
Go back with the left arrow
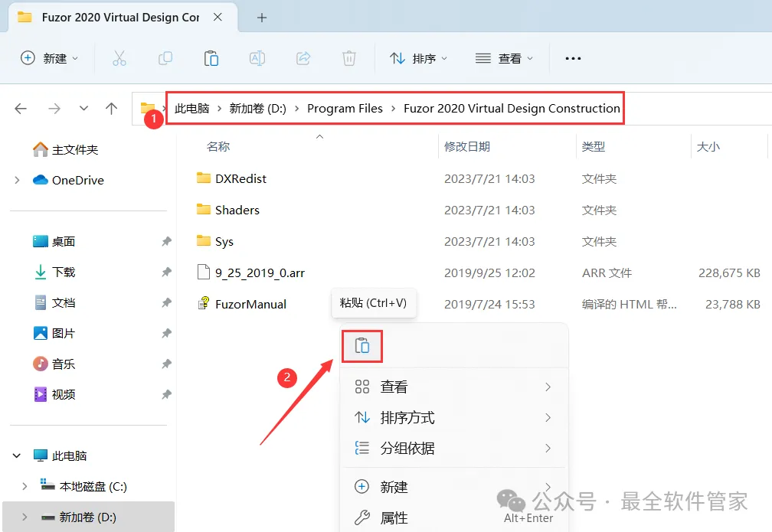click(21, 108)
